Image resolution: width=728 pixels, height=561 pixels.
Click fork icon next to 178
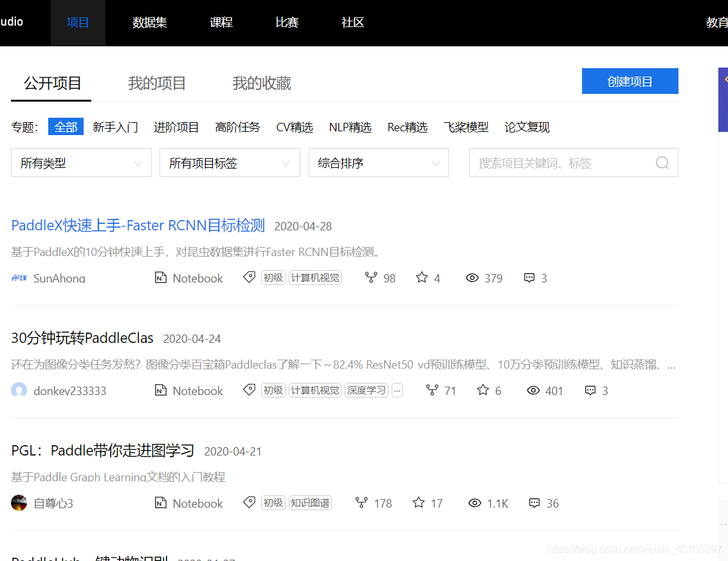[x=361, y=502]
